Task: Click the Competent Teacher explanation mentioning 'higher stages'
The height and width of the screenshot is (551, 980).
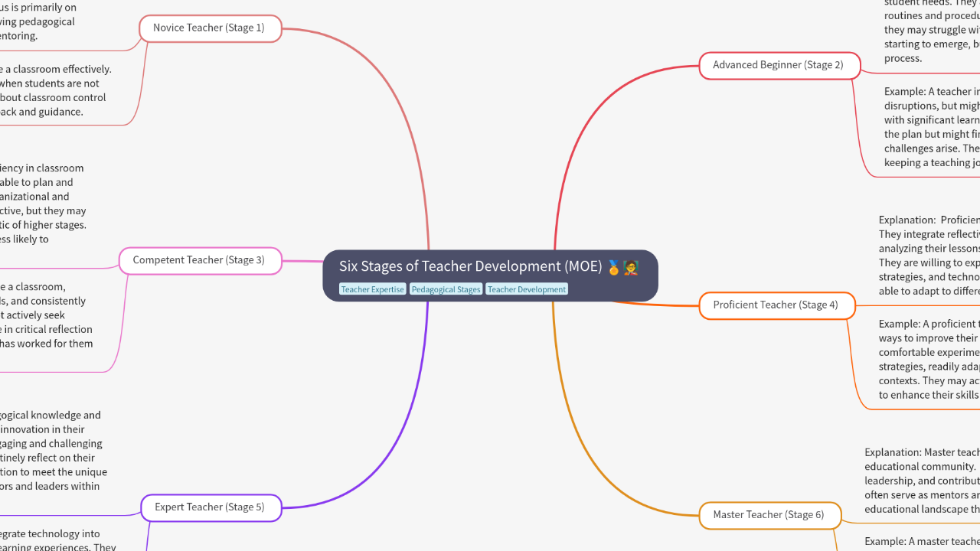Action: pos(43,204)
